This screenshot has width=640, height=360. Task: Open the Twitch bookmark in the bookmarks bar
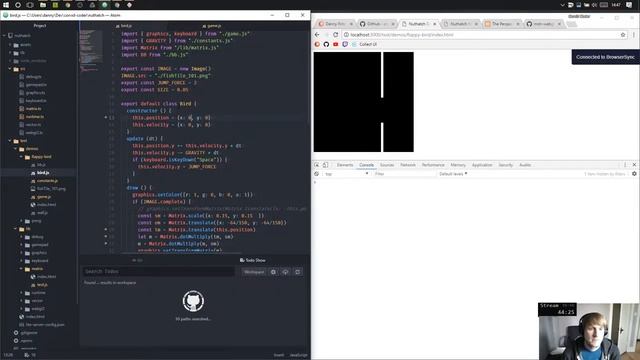[x=345, y=44]
